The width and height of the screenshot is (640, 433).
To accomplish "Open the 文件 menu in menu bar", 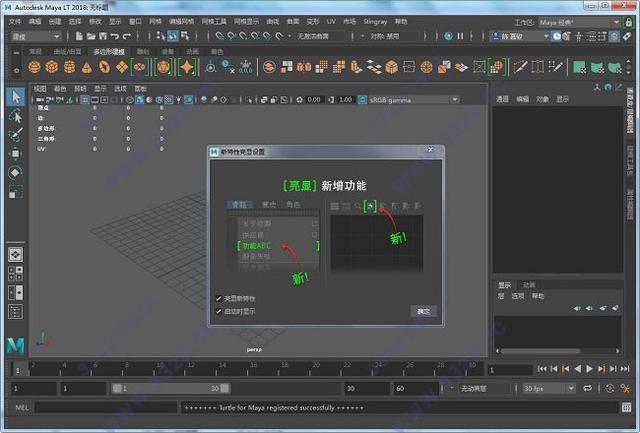I will pyautogui.click(x=15, y=20).
